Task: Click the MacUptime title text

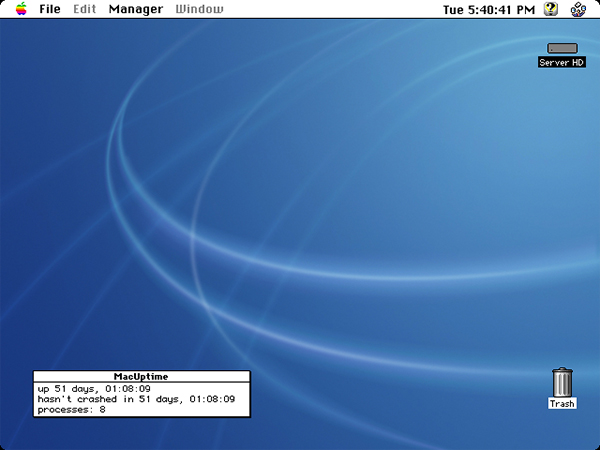Action: coord(141,376)
